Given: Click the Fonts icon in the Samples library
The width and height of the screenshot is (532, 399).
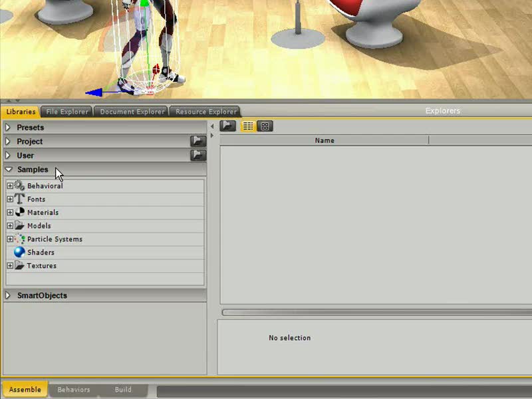Looking at the screenshot, I should tap(19, 199).
